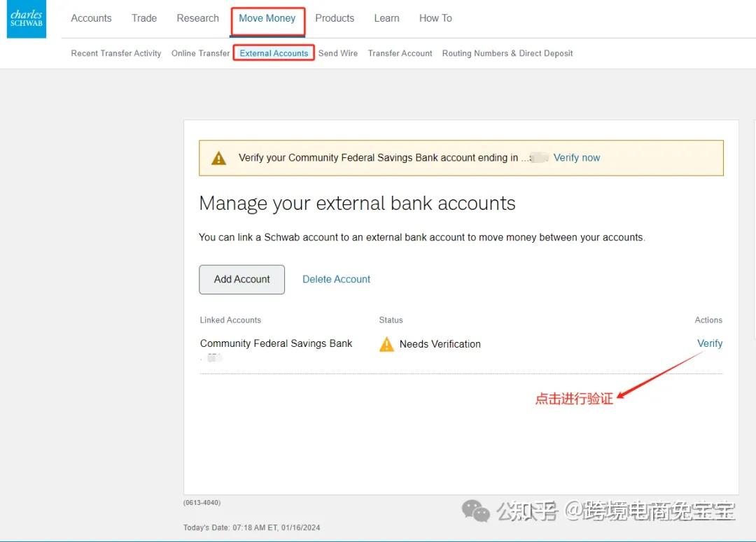Open the Learn section
The height and width of the screenshot is (542, 756).
coord(386,17)
